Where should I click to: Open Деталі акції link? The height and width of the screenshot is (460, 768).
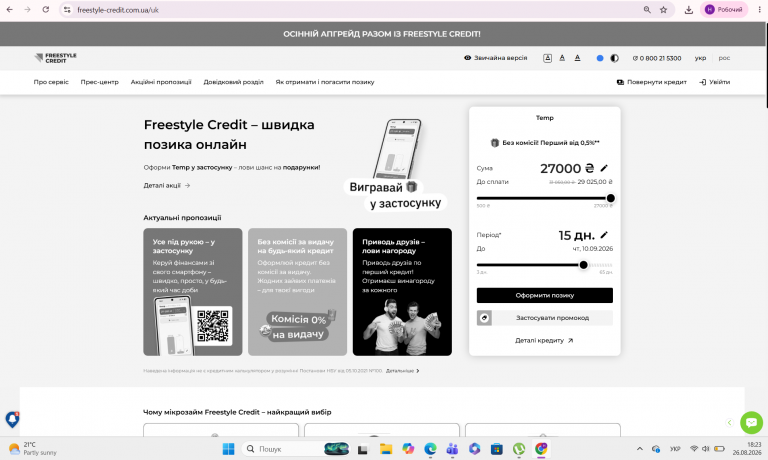[x=167, y=185]
